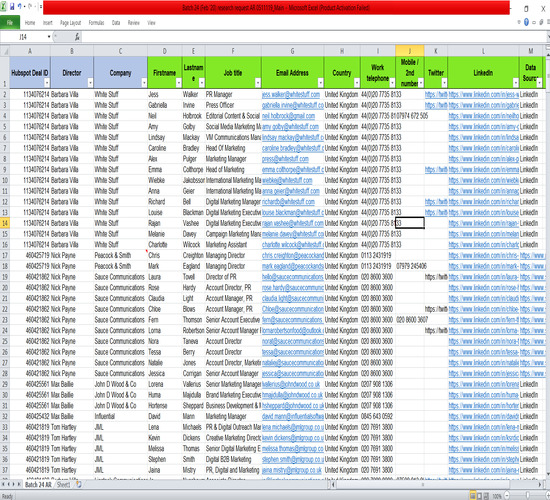Click the Select All corner triangle

[5, 51]
